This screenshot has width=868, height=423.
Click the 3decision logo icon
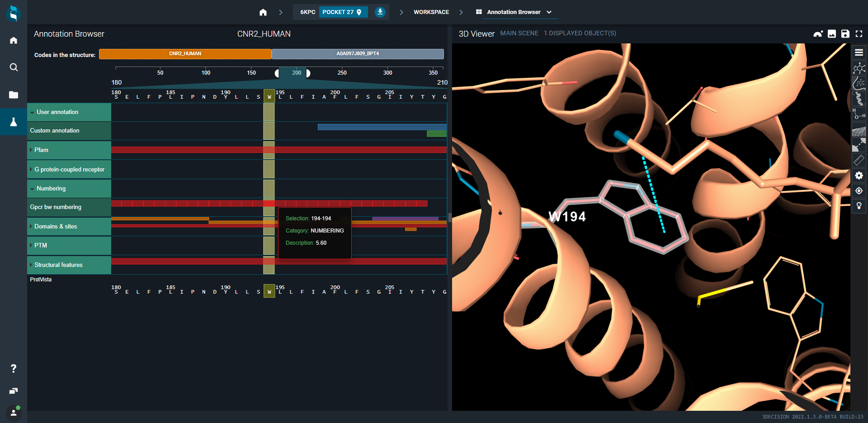click(x=14, y=13)
